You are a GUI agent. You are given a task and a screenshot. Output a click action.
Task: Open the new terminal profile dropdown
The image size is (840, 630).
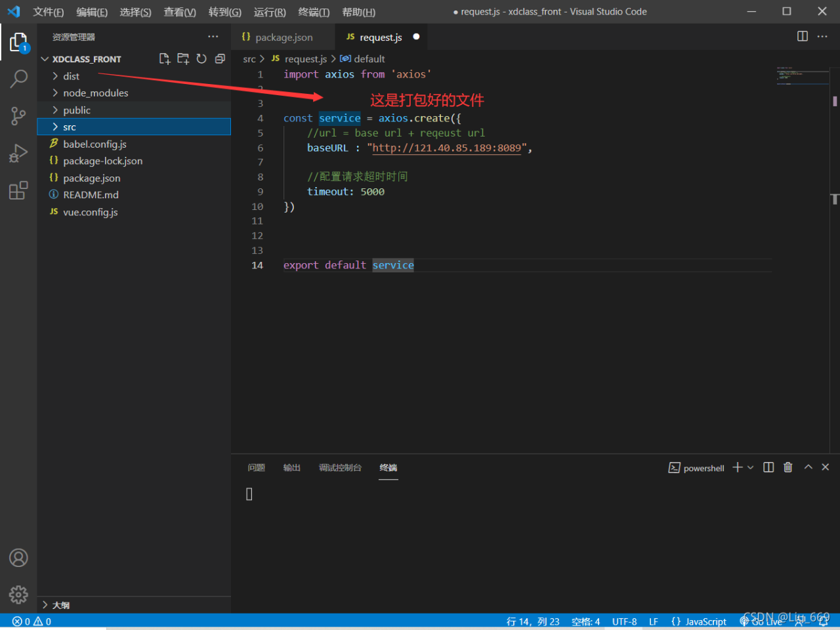tap(751, 467)
